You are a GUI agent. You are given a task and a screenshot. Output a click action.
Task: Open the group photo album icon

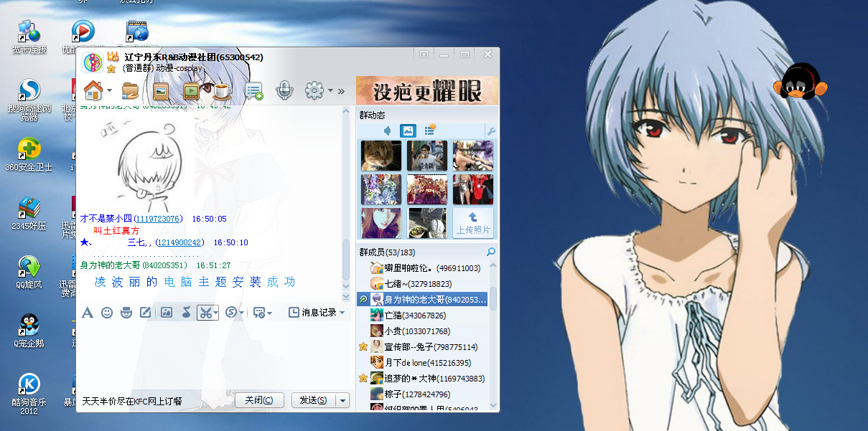tap(161, 90)
